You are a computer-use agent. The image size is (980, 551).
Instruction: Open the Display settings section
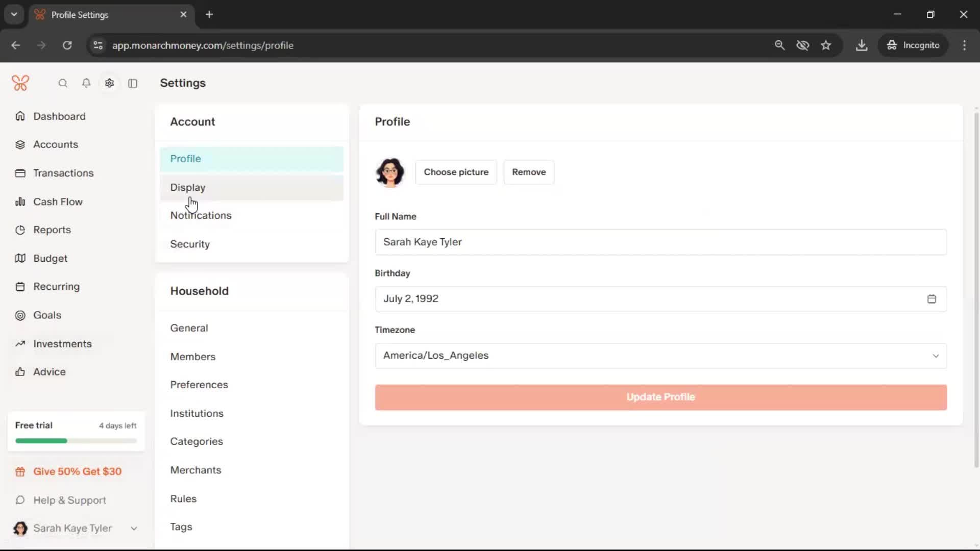(x=188, y=187)
